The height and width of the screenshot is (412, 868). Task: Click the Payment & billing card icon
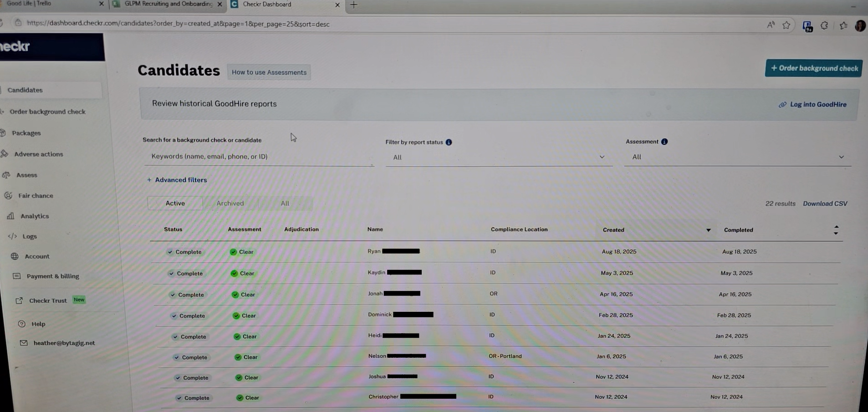17,276
